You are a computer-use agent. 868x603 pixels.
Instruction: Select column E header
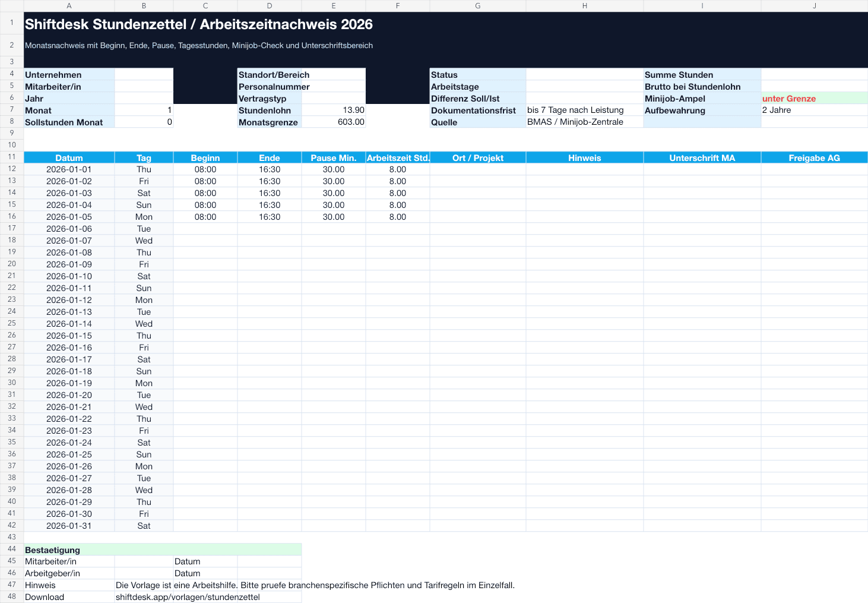click(x=334, y=6)
